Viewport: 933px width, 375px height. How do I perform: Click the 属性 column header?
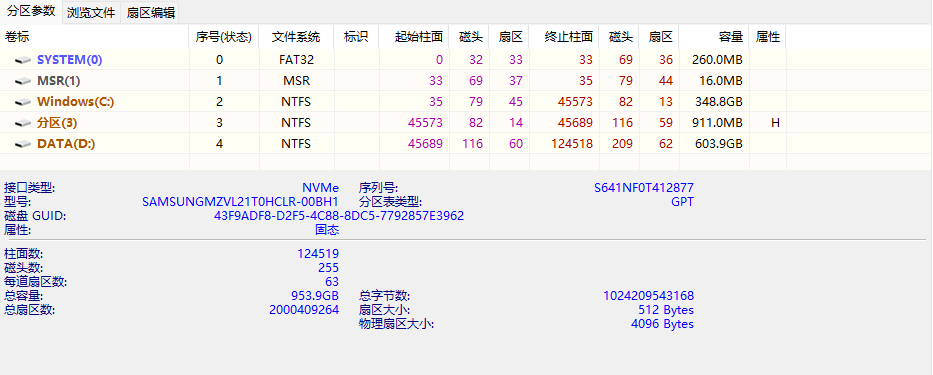point(768,37)
